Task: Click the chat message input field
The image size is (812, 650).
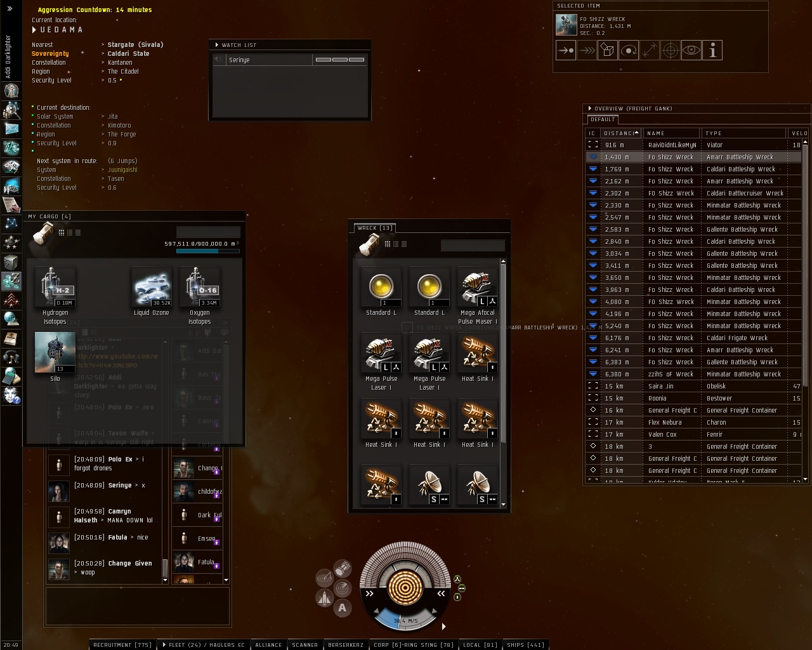Action: click(138, 606)
